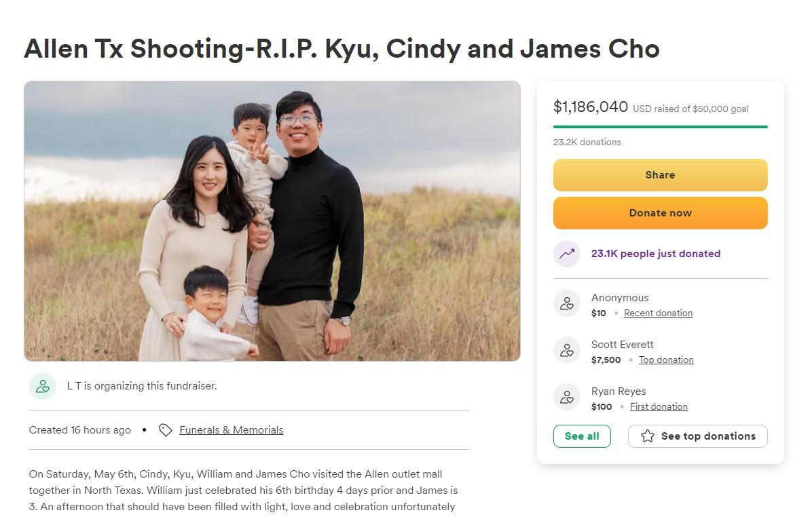Viewport: 812px width, 517px height.
Task: Click the 23.2K donations count
Action: (587, 142)
